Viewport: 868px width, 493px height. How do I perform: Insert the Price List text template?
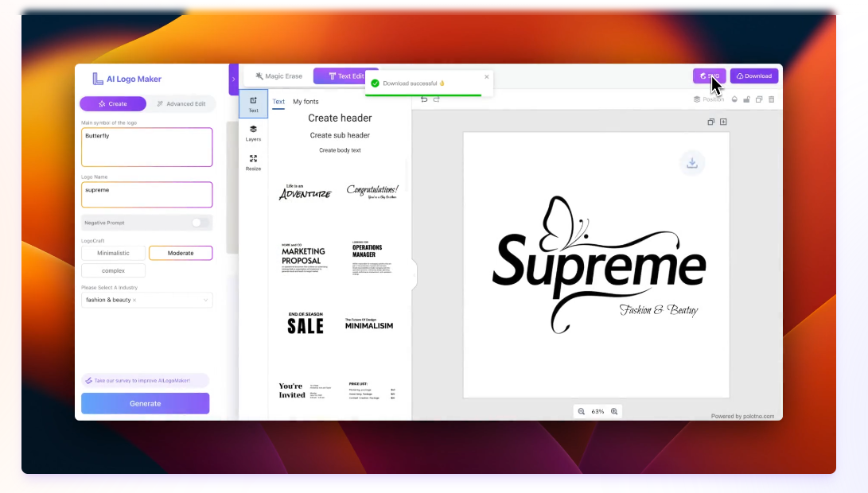[372, 390]
